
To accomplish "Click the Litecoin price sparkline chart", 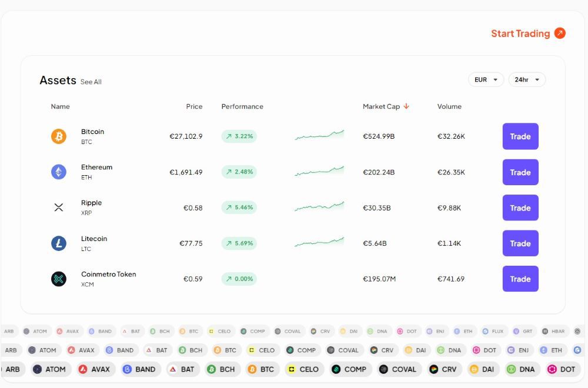I will pyautogui.click(x=319, y=242).
